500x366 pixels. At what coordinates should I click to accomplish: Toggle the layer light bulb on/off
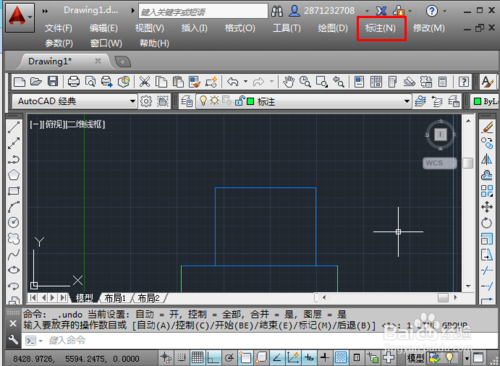click(x=203, y=100)
